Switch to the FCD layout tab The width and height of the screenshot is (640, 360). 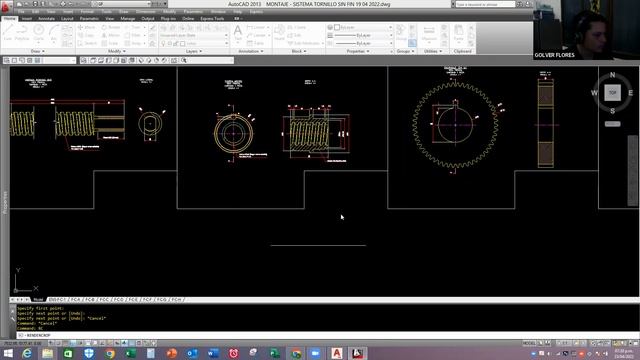click(118, 300)
